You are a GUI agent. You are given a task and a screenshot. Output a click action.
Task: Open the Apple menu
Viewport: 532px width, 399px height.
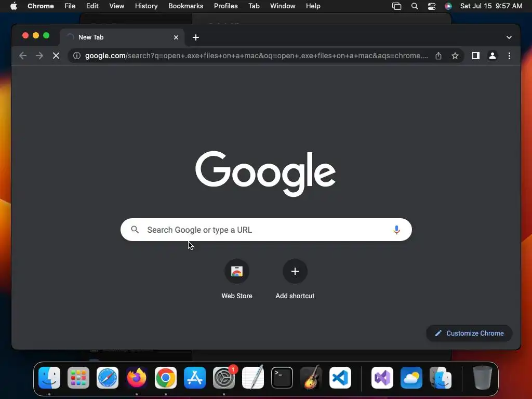pos(14,6)
